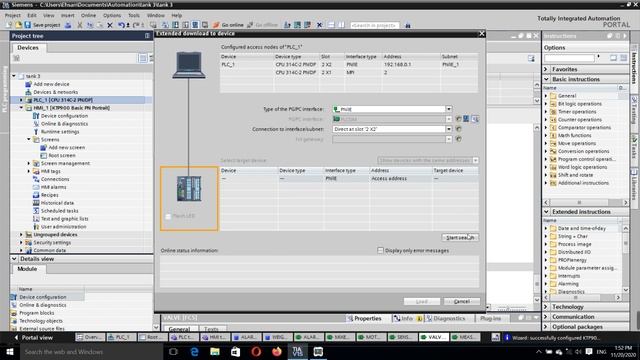
Task: Open File Explorer from taskbar
Action: click(215, 351)
